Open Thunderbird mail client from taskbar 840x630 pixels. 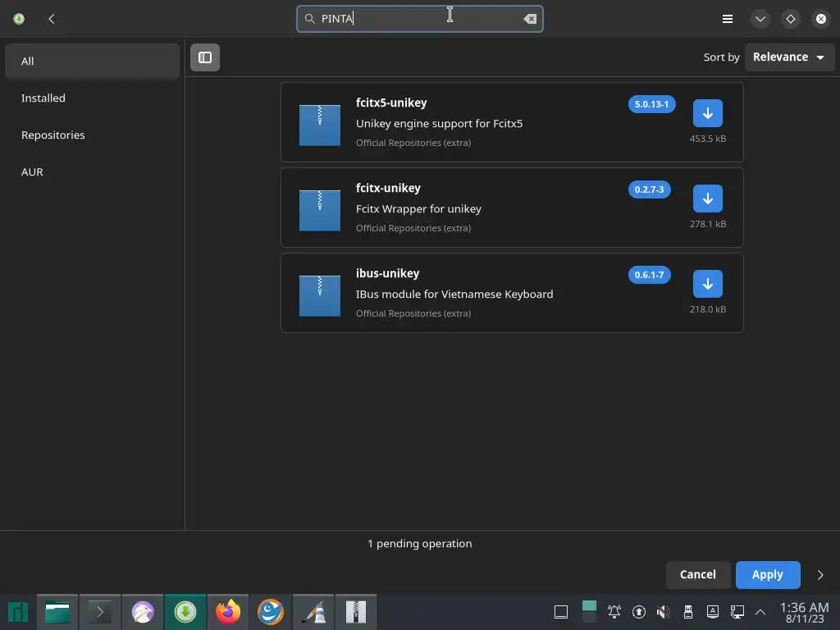pos(271,612)
